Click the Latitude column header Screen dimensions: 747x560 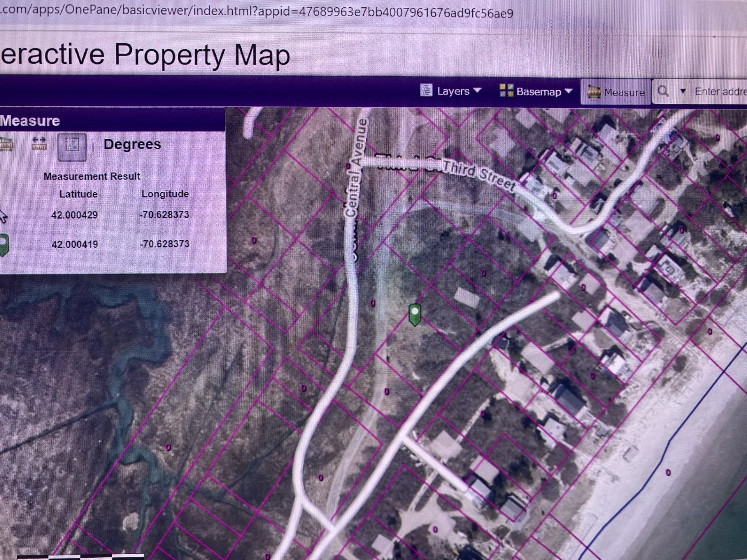click(x=78, y=194)
